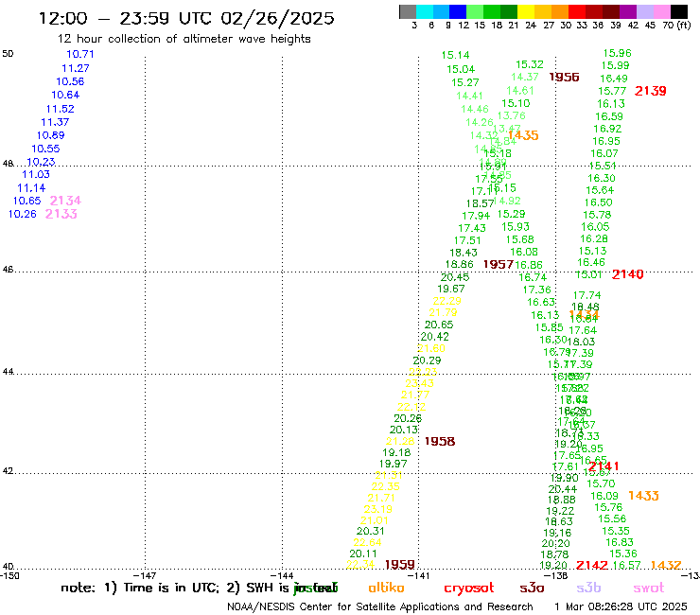Click the latitude axis label 50
This screenshot has width=700, height=615.
tap(8, 54)
